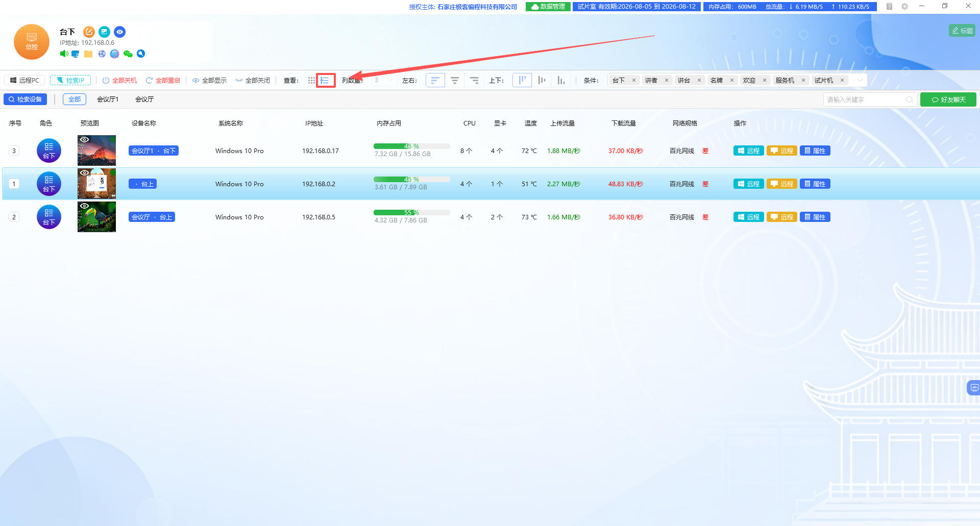
Task: Toggle the blue eye icon beside 台下
Action: click(119, 32)
